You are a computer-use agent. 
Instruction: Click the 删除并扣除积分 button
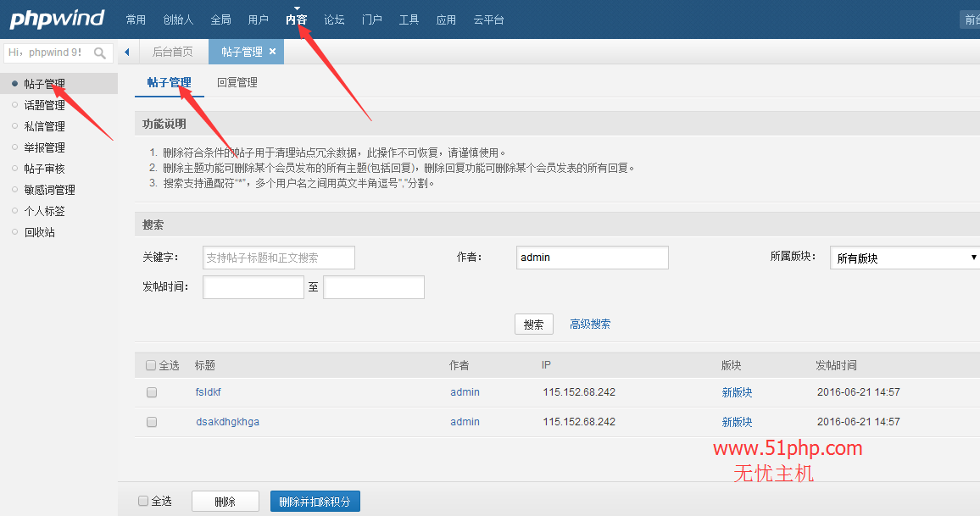pos(315,502)
